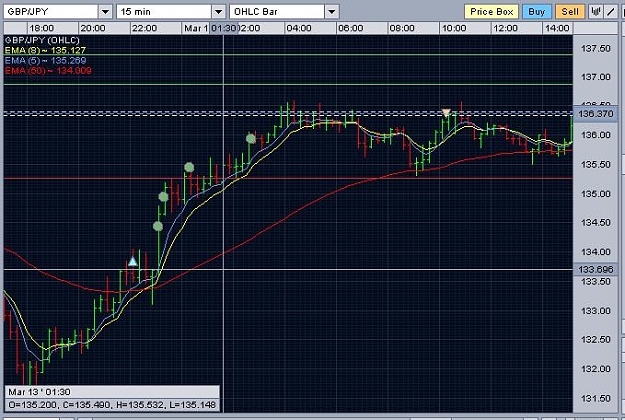Click the 18:00 time axis label
This screenshot has height=420, width=625.
41,28
